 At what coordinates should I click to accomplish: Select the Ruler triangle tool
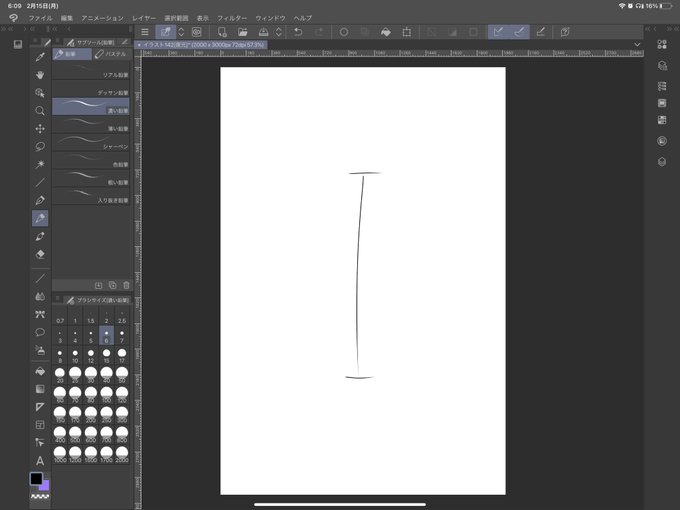point(40,407)
